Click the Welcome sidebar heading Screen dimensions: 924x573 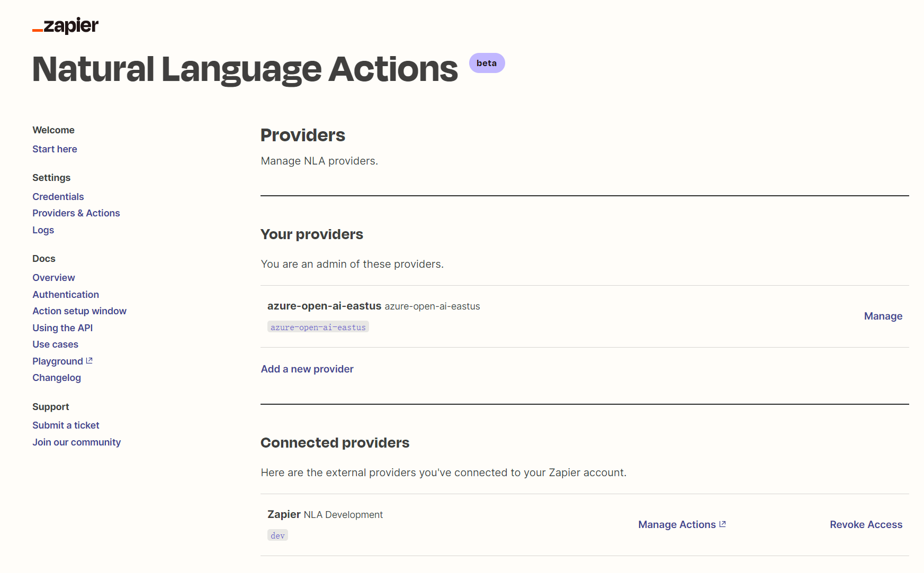pyautogui.click(x=53, y=130)
